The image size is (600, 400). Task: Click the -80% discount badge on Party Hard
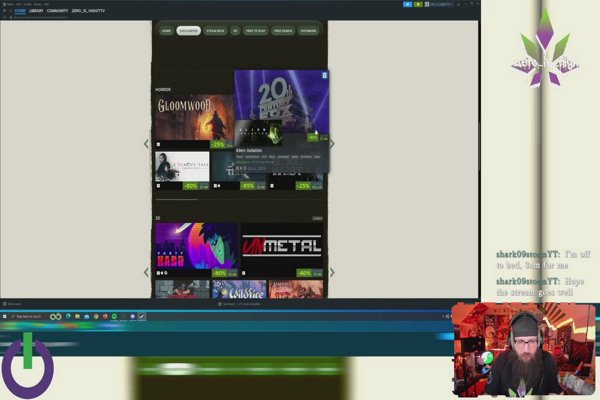[220, 273]
